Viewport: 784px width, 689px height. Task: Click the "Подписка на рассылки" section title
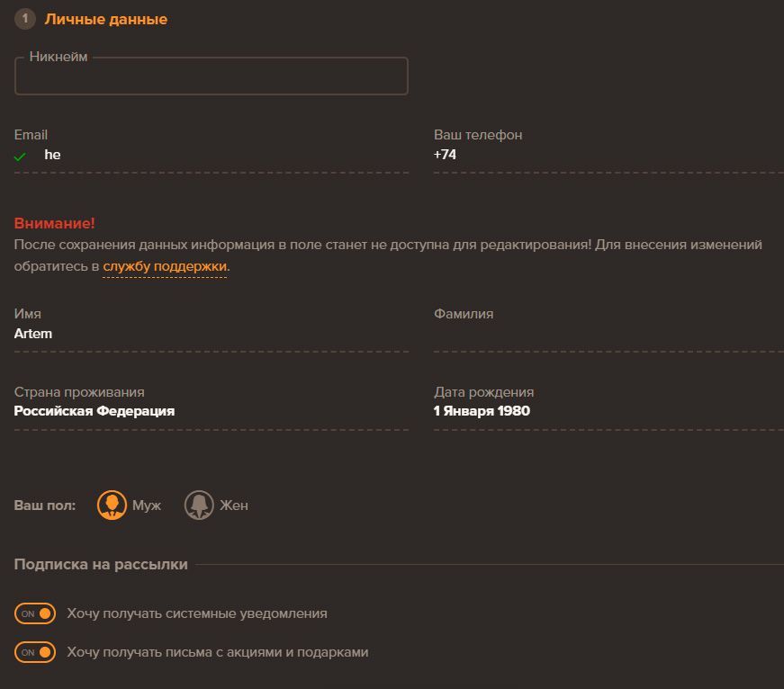[101, 565]
